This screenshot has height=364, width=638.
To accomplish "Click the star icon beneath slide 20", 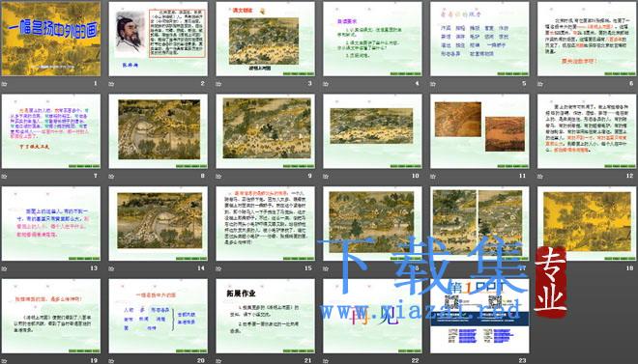I will click(111, 361).
